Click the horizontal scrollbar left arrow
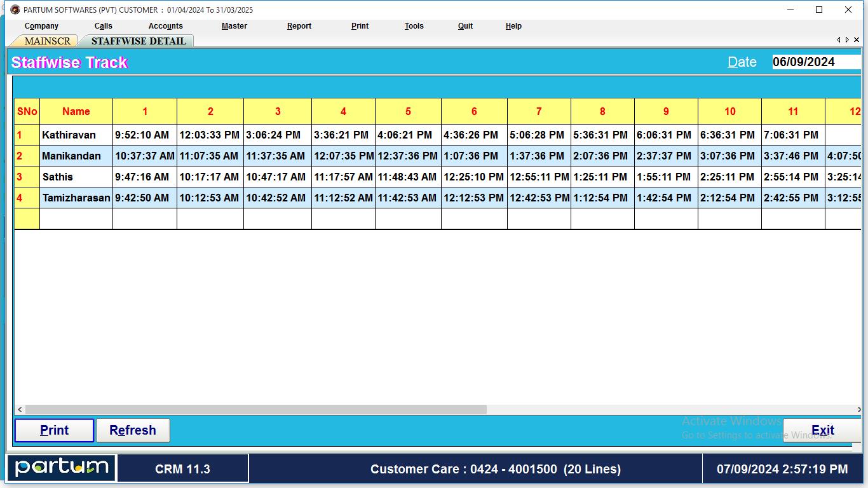 20,410
